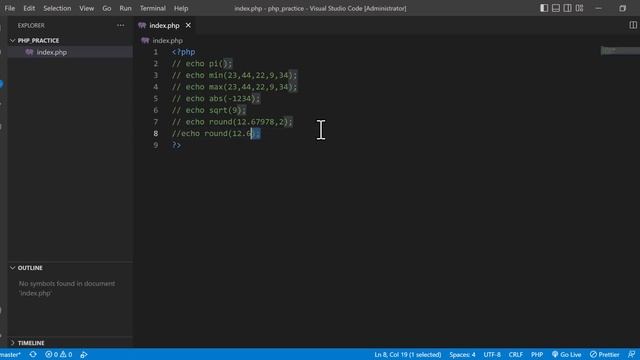The width and height of the screenshot is (640, 360).
Task: Synchronize changes icon in status bar
Action: (33, 354)
